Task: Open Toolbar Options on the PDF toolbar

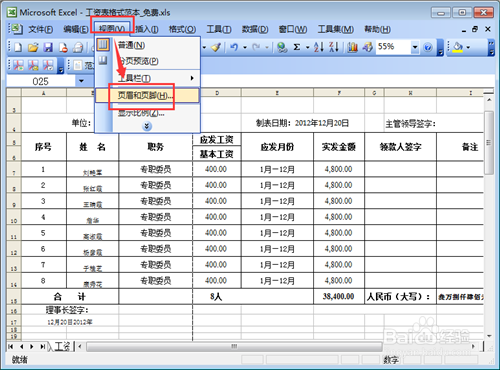Action: click(60, 65)
